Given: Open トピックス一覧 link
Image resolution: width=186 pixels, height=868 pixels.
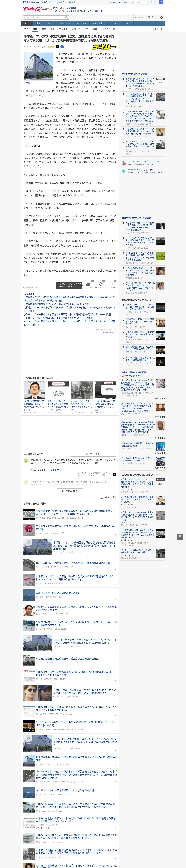Looking at the screenshot, I should click(155, 29).
